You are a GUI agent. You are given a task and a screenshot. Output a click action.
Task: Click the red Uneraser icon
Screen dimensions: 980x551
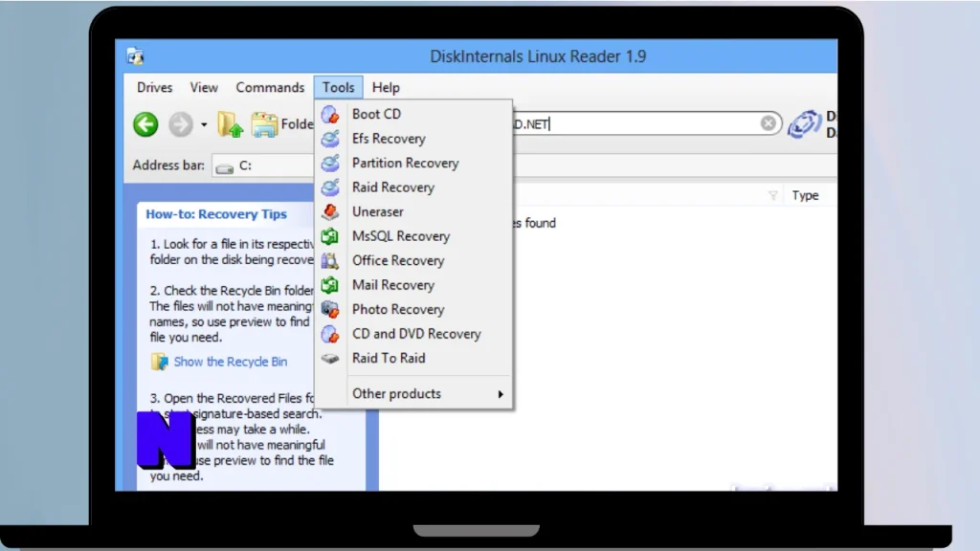point(330,211)
